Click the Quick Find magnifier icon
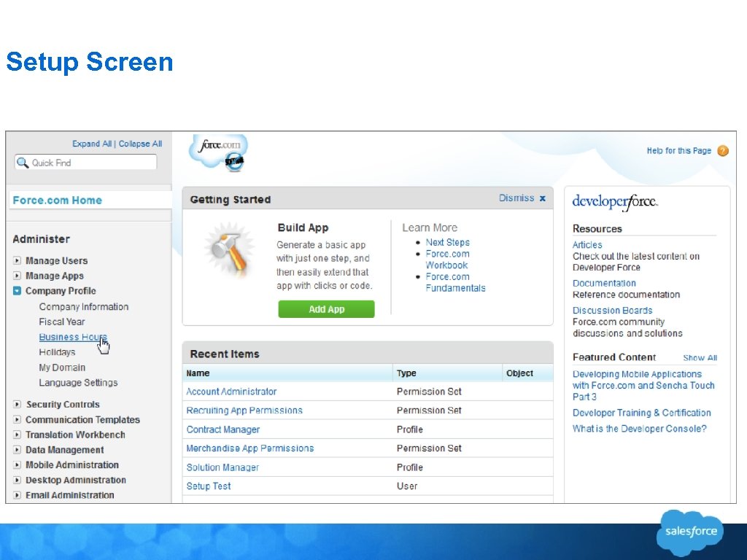The width and height of the screenshot is (747, 560). (x=23, y=163)
